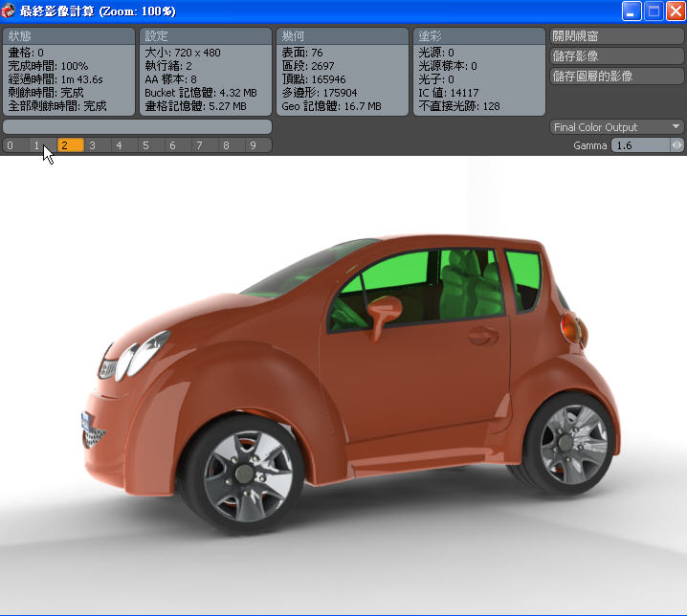This screenshot has height=616, width=687.
Task: Click the text 'Bucket 記憶體: 4.32 MB'
Action: (201, 93)
